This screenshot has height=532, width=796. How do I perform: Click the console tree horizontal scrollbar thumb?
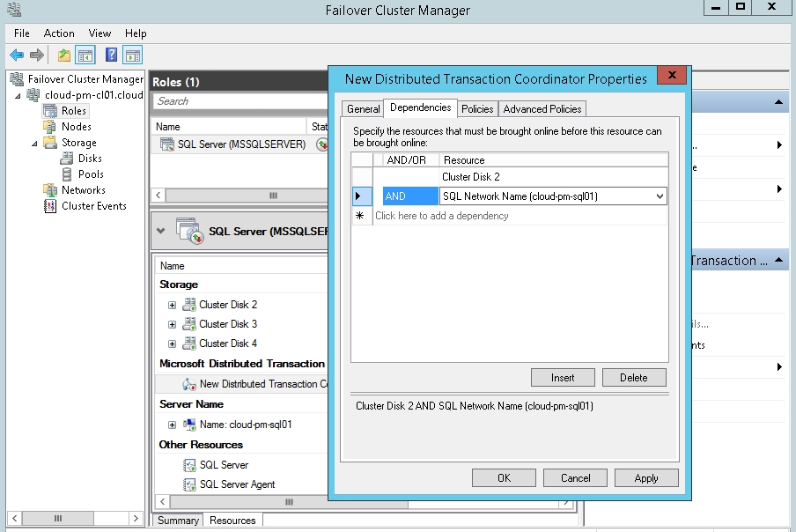click(58, 518)
